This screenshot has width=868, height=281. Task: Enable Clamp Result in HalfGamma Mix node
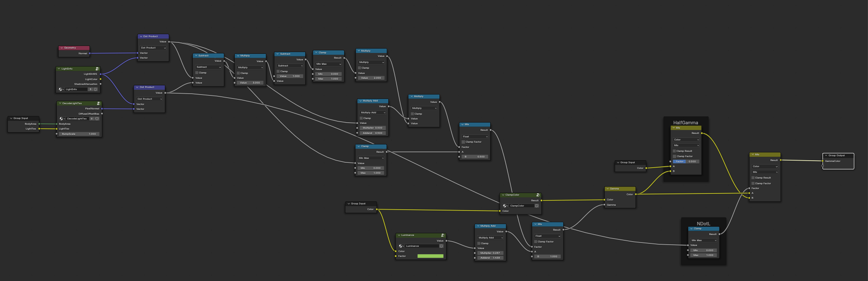[x=674, y=151]
